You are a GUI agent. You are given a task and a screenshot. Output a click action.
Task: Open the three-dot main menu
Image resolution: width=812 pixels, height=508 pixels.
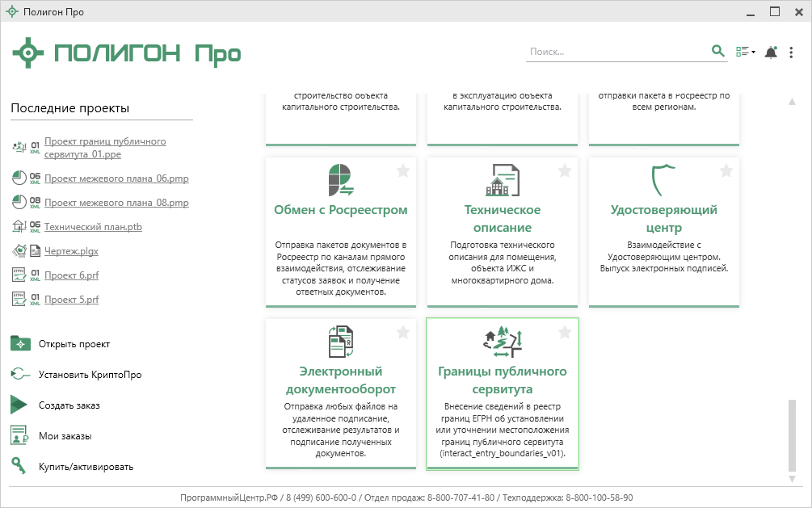click(x=792, y=52)
